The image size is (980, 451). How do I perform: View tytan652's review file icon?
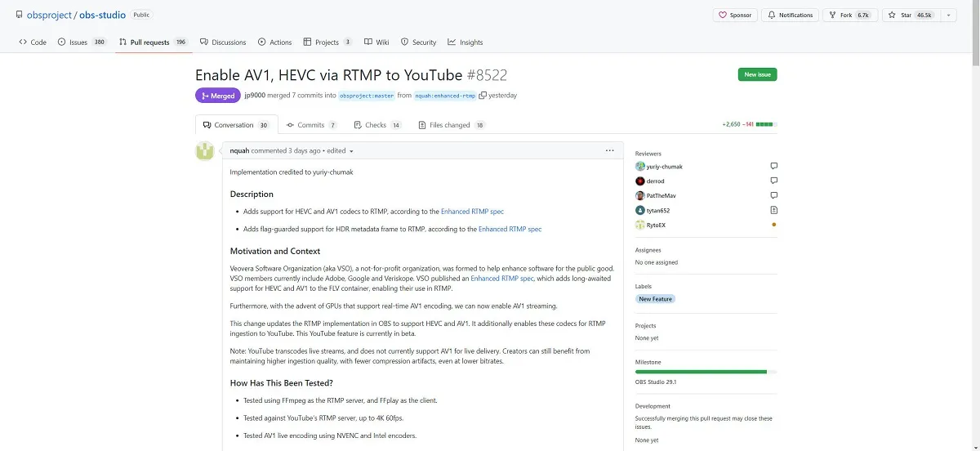[x=773, y=210]
